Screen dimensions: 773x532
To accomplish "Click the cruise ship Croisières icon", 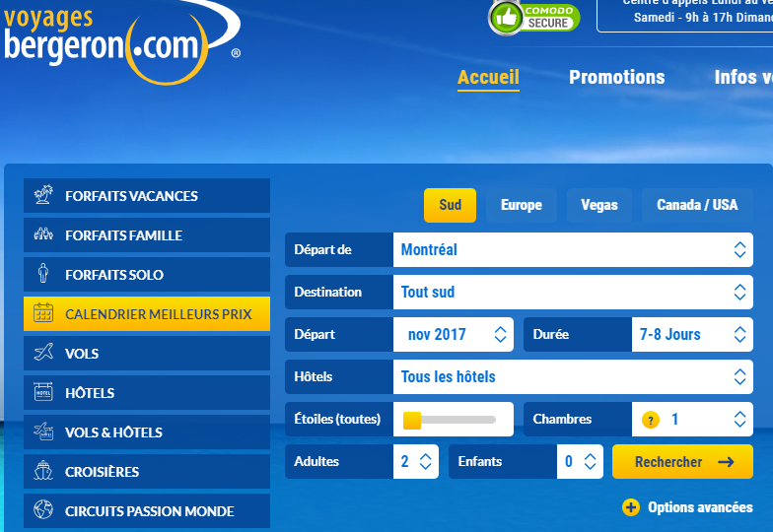I will (x=43, y=471).
